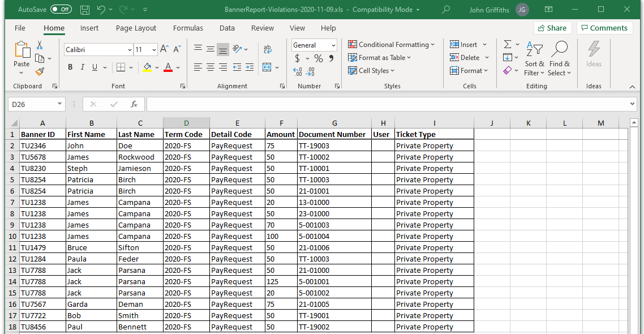644x334 pixels.
Task: Apply Merge & Center to cells
Action: pos(267,67)
